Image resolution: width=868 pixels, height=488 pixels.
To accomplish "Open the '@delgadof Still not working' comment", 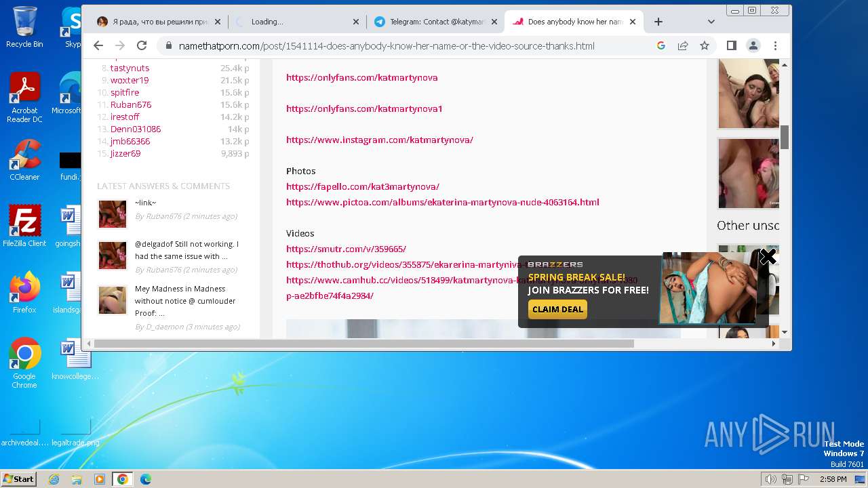I will point(186,250).
